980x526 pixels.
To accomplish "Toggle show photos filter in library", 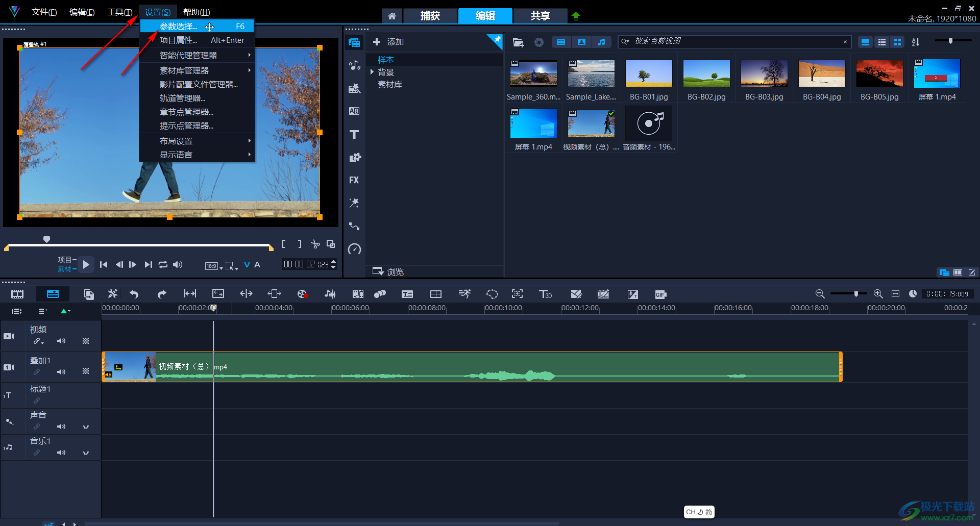I will (581, 42).
